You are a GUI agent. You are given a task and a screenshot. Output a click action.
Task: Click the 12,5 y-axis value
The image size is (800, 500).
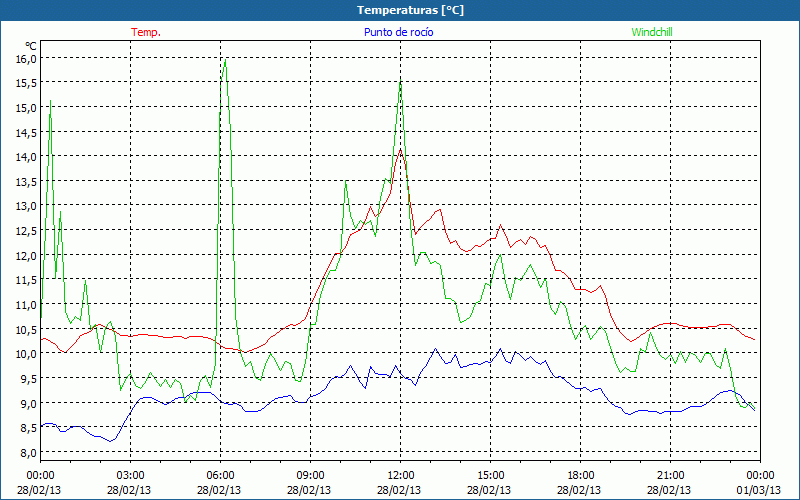pos(27,231)
